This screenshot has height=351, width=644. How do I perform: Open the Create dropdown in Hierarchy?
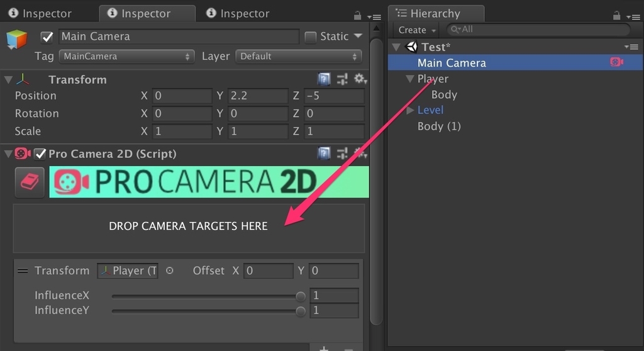pyautogui.click(x=417, y=30)
